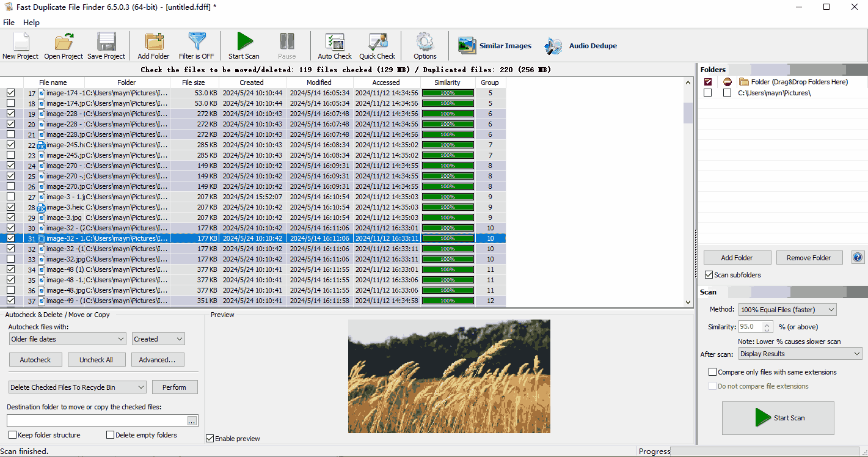Screen dimensions: 868x457
Task: Enable Delete empty folders checkbox
Action: tap(110, 435)
